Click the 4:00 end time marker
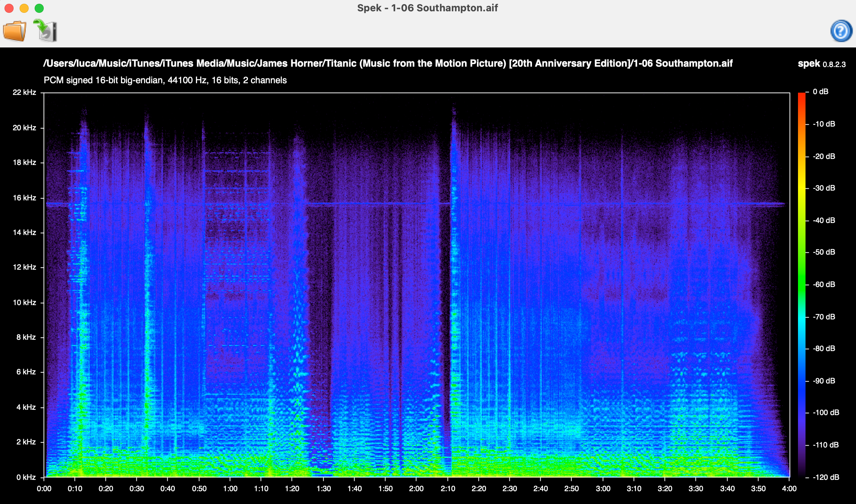The width and height of the screenshot is (856, 504). point(789,489)
